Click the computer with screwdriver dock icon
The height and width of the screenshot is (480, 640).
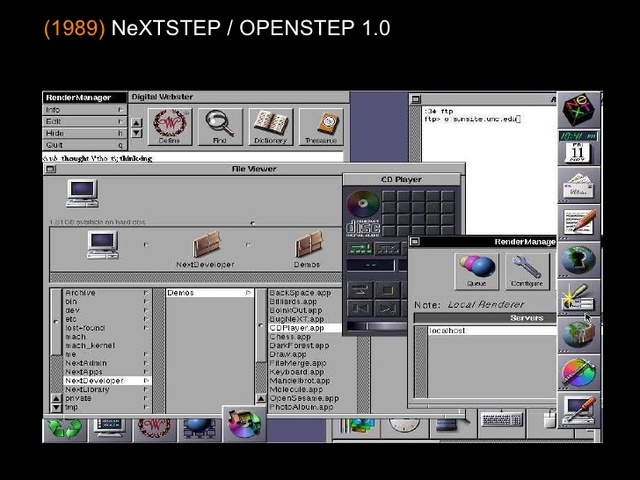[579, 410]
